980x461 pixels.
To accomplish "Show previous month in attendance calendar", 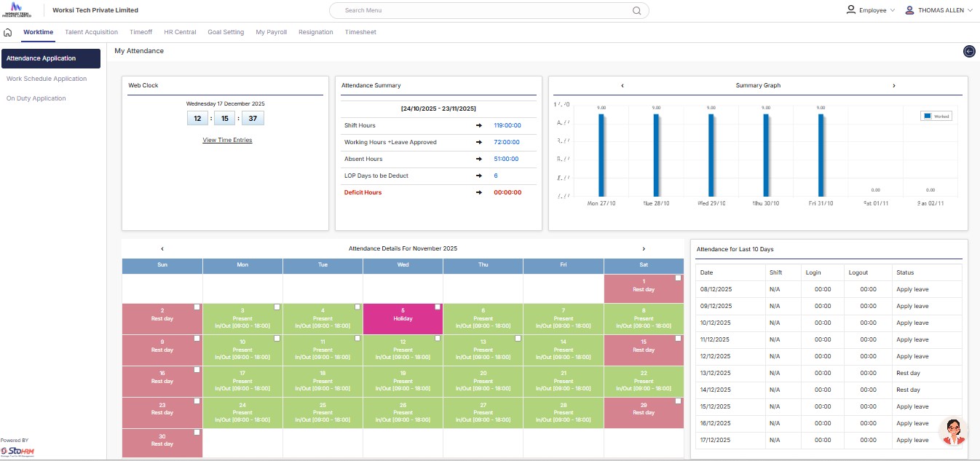I will click(x=162, y=249).
